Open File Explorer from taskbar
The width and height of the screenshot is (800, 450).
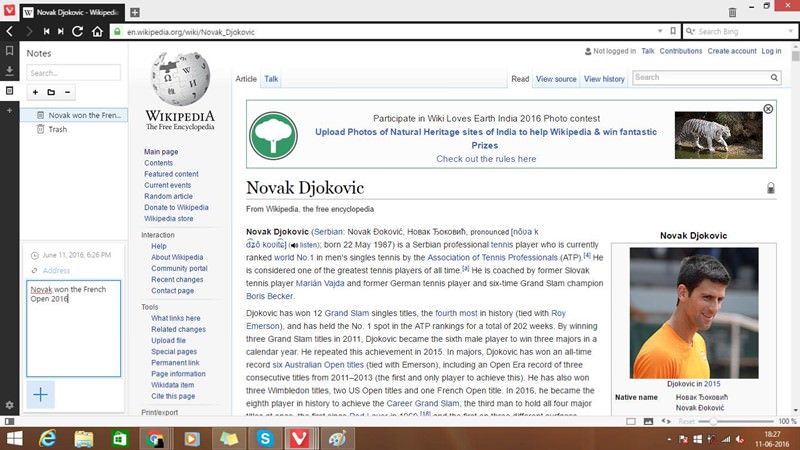[84, 439]
